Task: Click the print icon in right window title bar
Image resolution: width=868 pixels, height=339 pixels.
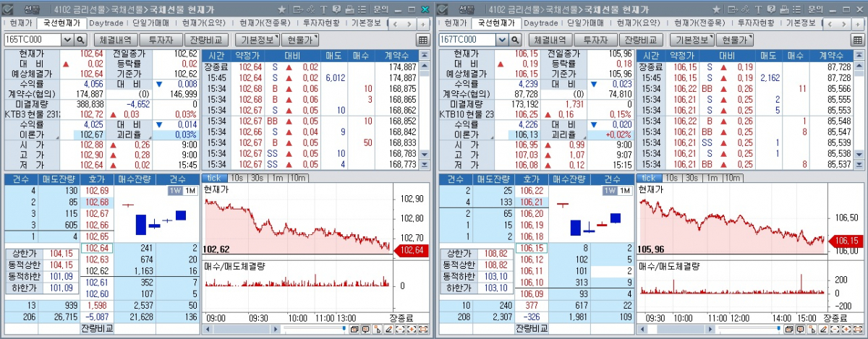Action: click(786, 9)
